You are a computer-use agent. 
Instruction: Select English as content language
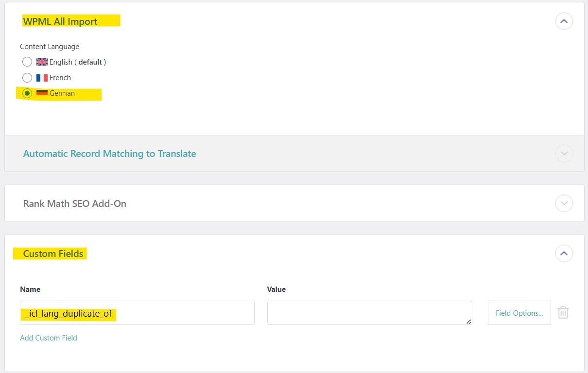click(x=27, y=62)
